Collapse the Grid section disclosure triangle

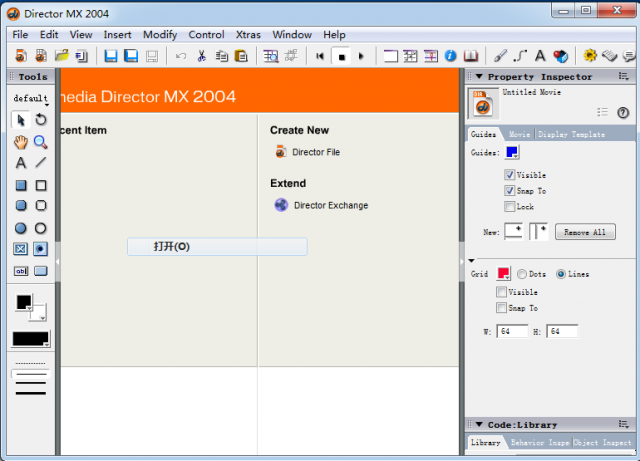pyautogui.click(x=471, y=261)
